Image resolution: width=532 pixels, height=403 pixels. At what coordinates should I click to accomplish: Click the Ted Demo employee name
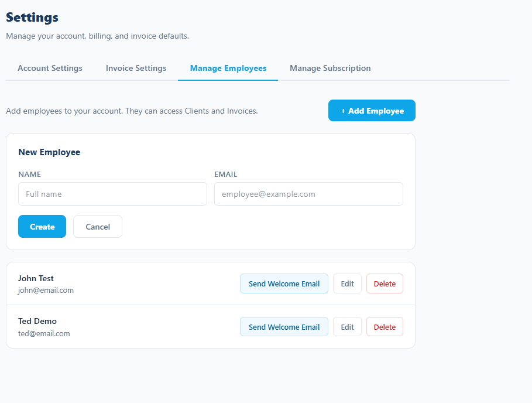click(37, 321)
